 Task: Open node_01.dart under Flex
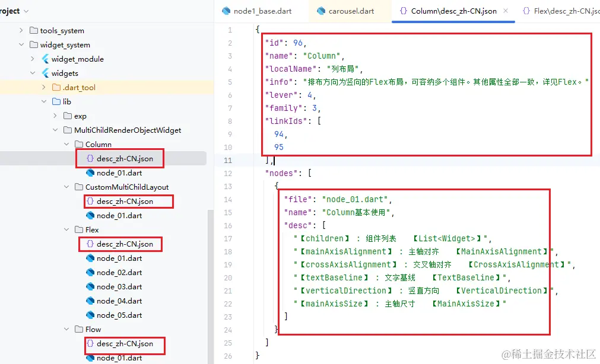pos(119,258)
